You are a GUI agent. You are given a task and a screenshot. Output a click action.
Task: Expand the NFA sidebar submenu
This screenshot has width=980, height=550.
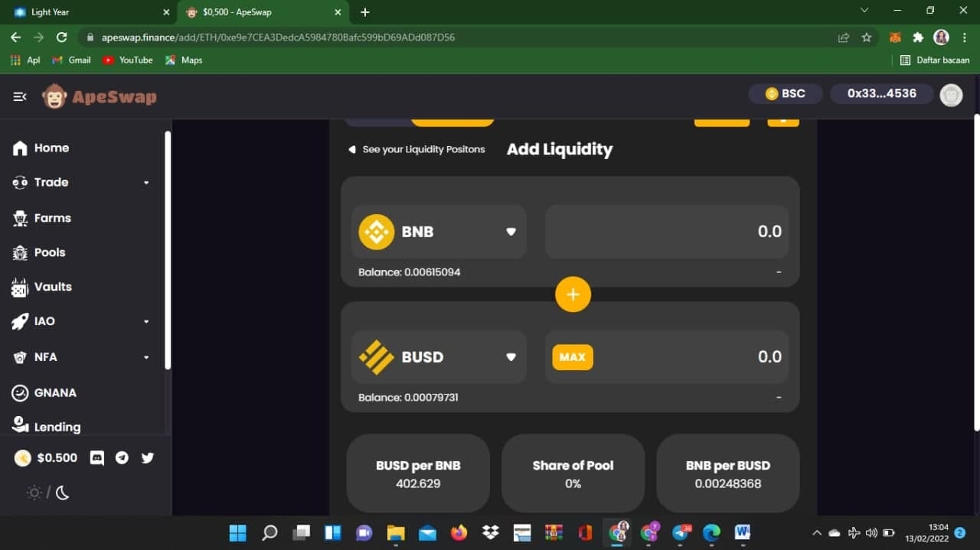pos(82,357)
